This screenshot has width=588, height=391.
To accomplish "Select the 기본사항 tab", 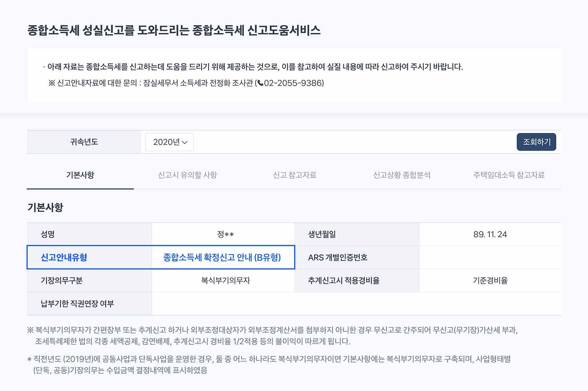I will tap(80, 175).
